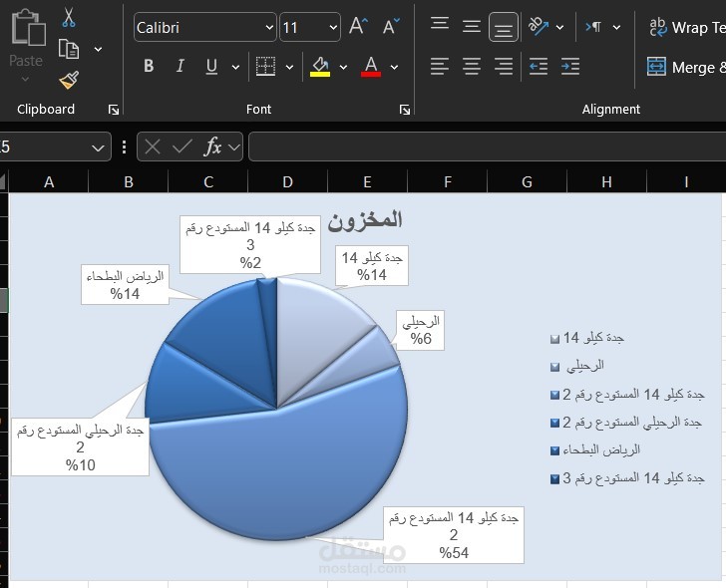Select column H header
726x588 pixels.
[x=606, y=181]
